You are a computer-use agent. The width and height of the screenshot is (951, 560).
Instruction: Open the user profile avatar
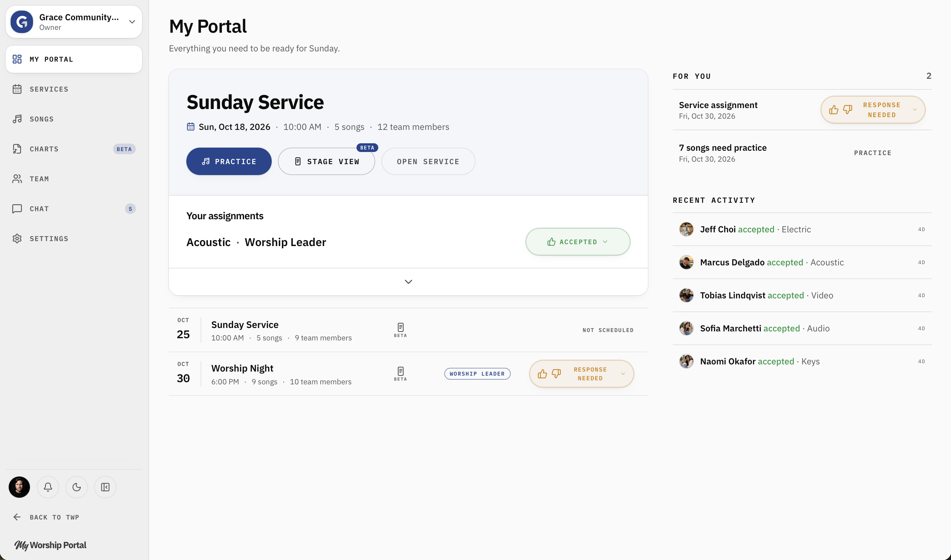point(19,487)
